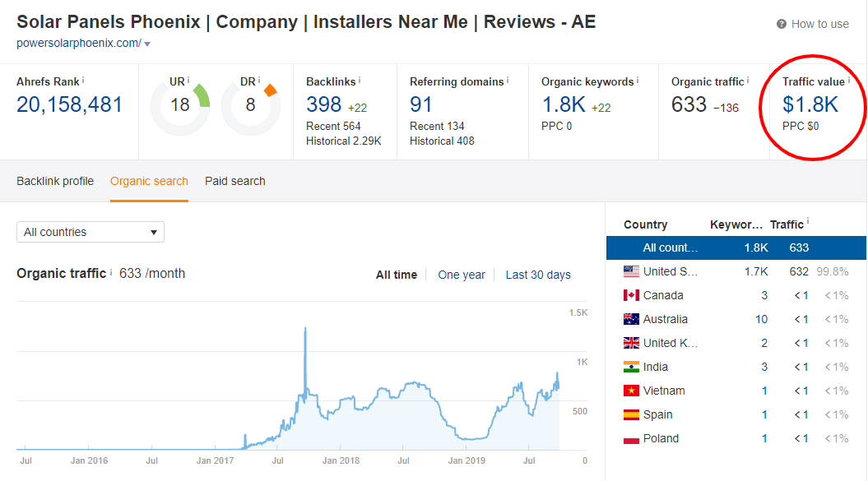Click the UR info icon
This screenshot has width=868, height=481.
(188, 81)
